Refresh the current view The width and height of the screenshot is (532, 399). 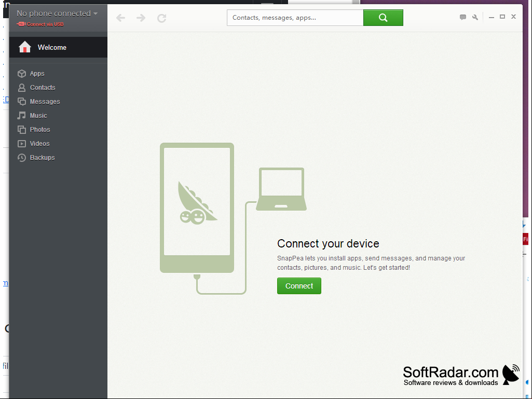pos(162,18)
